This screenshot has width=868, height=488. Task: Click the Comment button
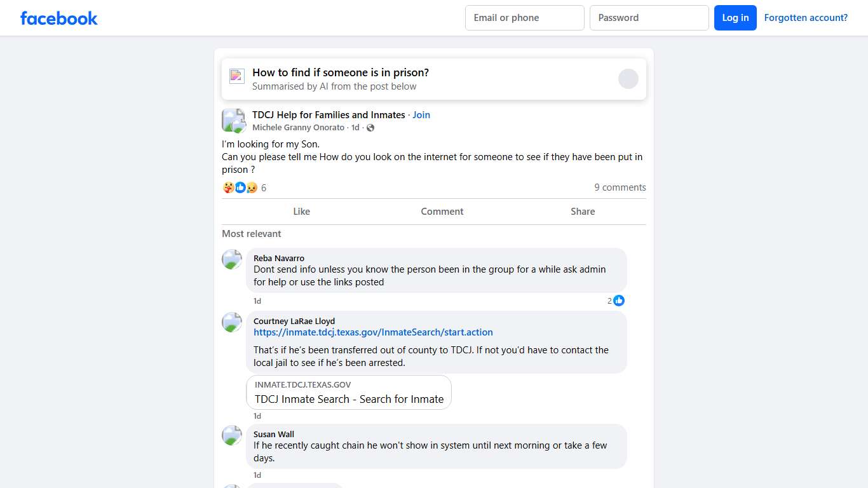(x=442, y=212)
